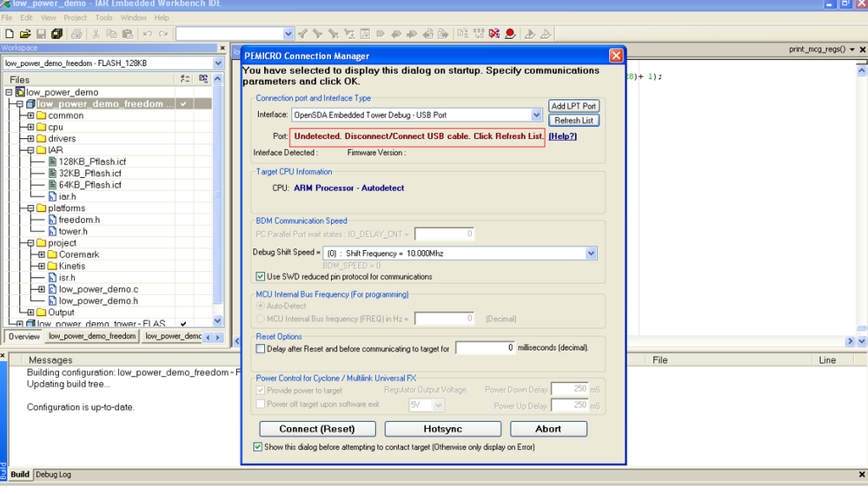
Task: Check Power off target upon software exit
Action: tap(260, 404)
